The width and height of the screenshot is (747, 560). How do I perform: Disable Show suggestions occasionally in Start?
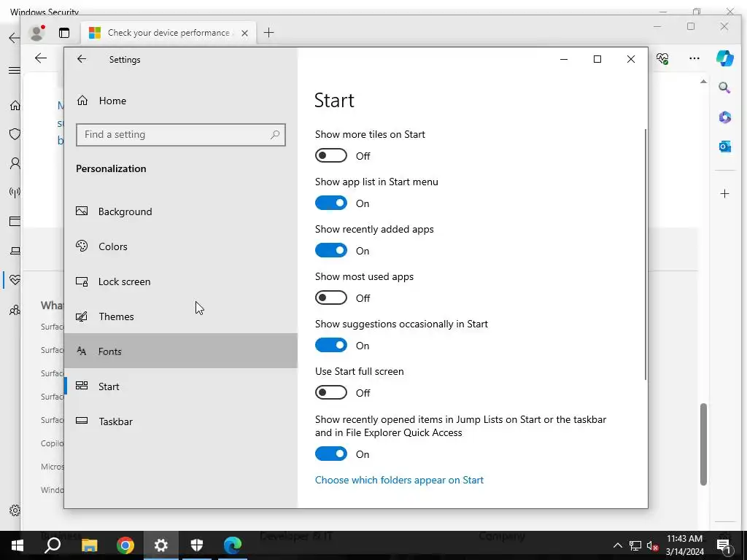pyautogui.click(x=331, y=345)
